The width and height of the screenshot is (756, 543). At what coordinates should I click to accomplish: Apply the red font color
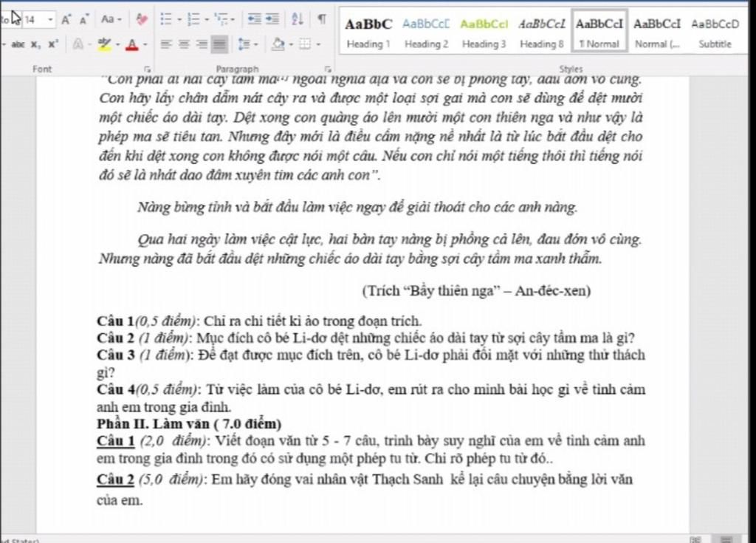pos(131,45)
